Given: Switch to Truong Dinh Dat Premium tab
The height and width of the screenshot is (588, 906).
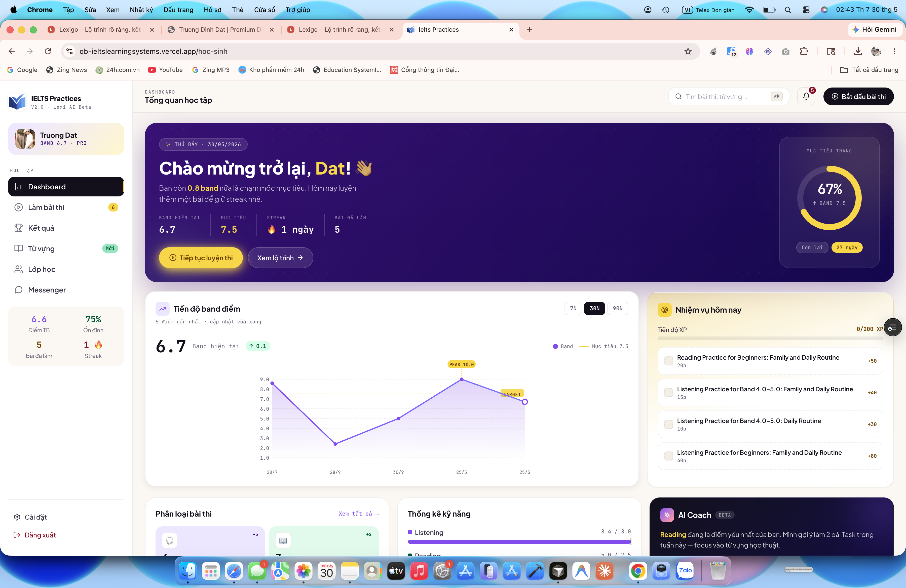Looking at the screenshot, I should click(x=221, y=30).
